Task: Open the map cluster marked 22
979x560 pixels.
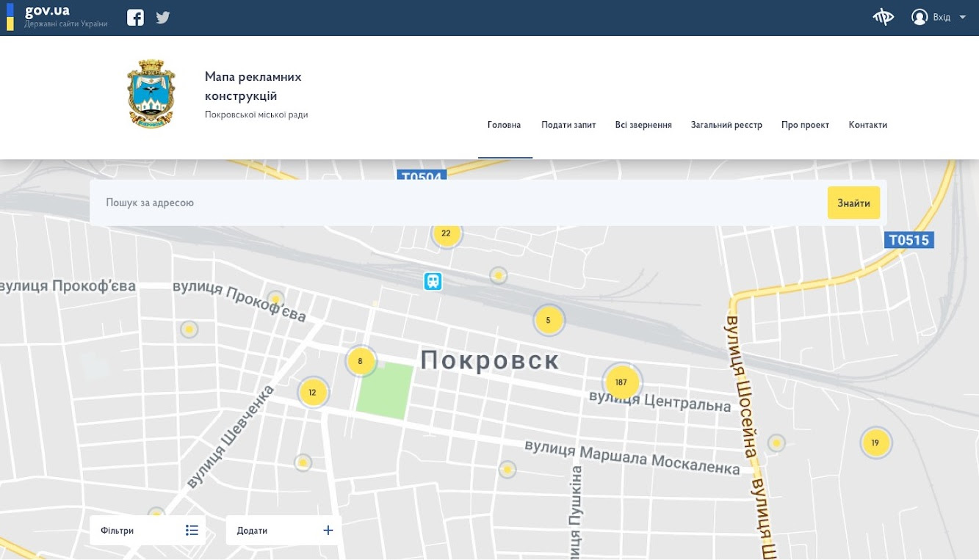Action: click(x=446, y=233)
